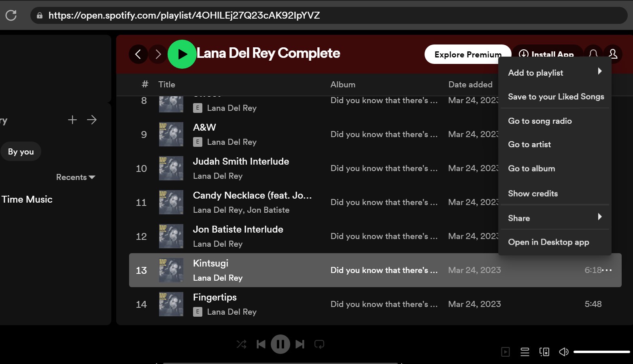This screenshot has width=633, height=364.
Task: Choose Save to your Liked Songs
Action: click(555, 97)
